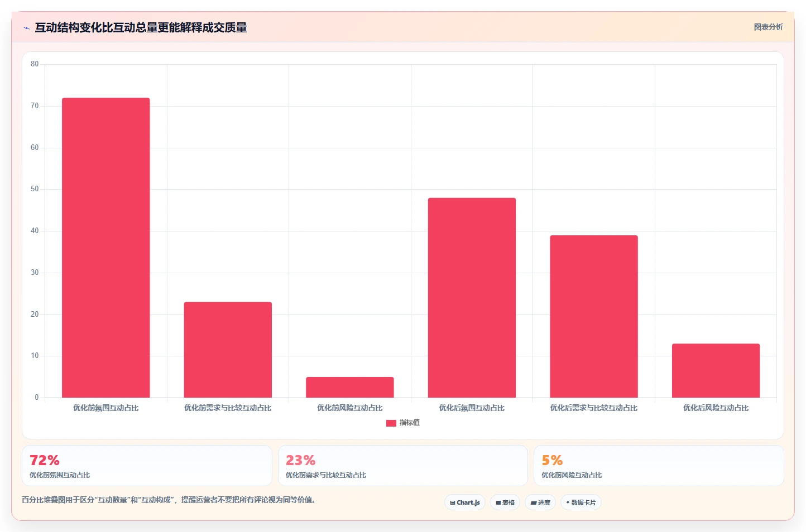This screenshot has height=532, width=806.
Task: Click x-axis label 优化后需求与比较互动占比
Action: coord(594,408)
